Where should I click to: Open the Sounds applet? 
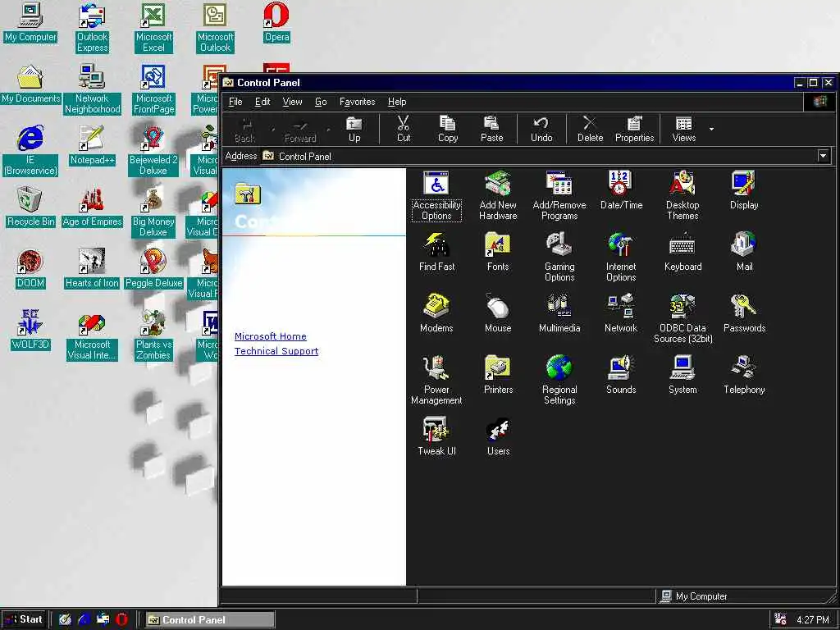point(621,375)
